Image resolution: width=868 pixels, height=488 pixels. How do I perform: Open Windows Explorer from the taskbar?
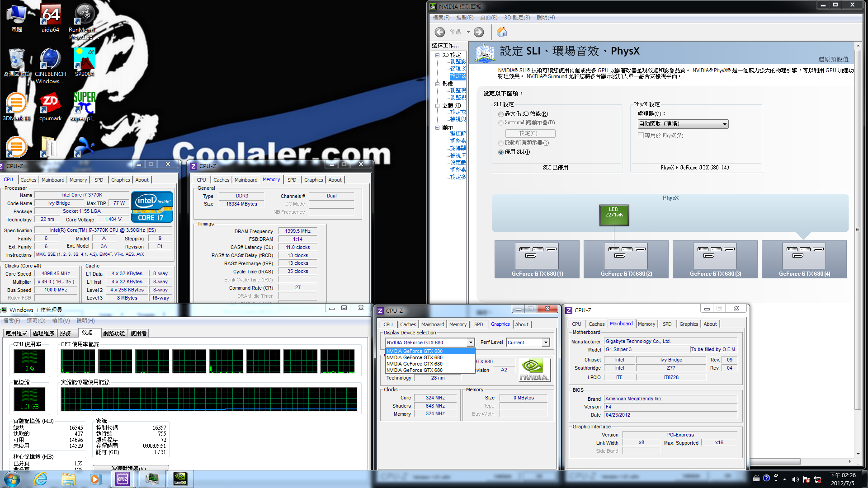click(x=68, y=479)
